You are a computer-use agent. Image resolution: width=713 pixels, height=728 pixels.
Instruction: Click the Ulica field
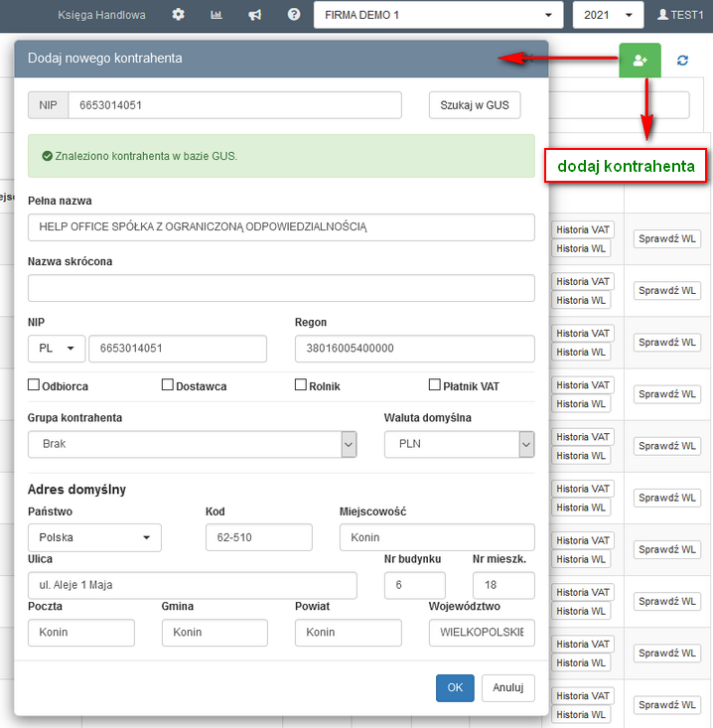pos(193,585)
